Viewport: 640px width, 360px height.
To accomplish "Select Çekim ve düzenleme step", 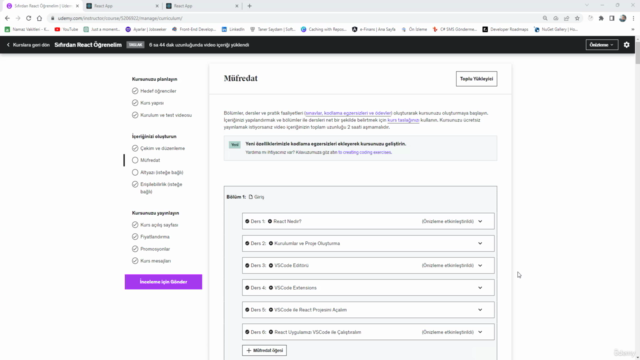I will point(158,148).
